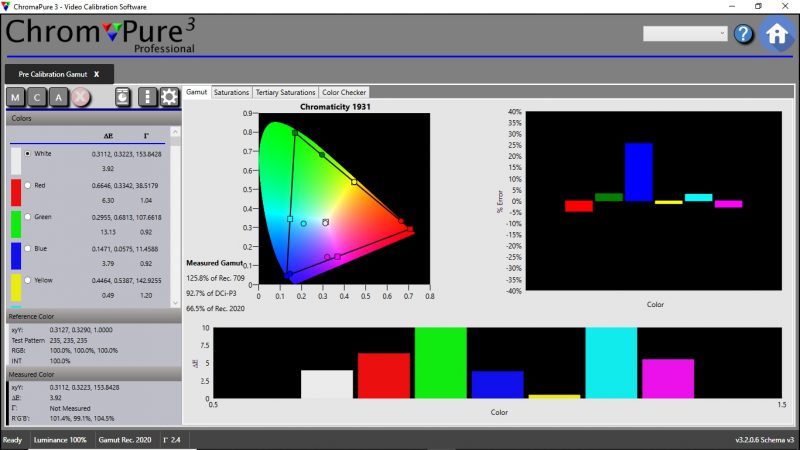Image resolution: width=800 pixels, height=450 pixels.
Task: Open the blue help question mark
Action: (743, 34)
